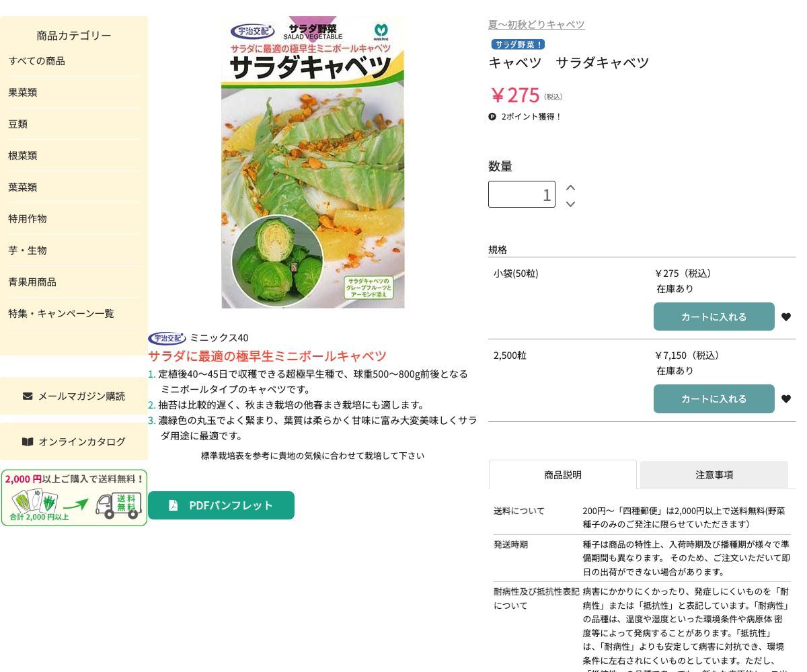Click the サラダキャベツ package image
Screen dimensions: 807x672
313,162
